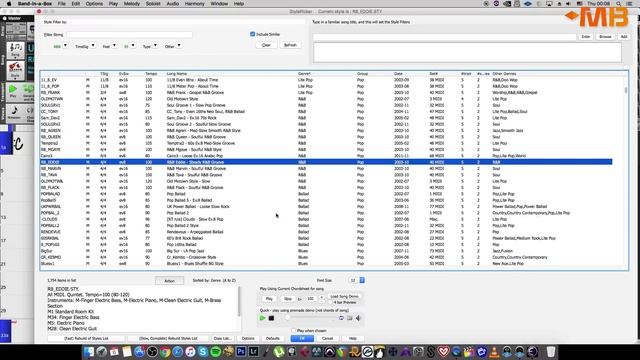The width and height of the screenshot is (640, 360).
Task: Click the Cancel button
Action: click(x=327, y=338)
